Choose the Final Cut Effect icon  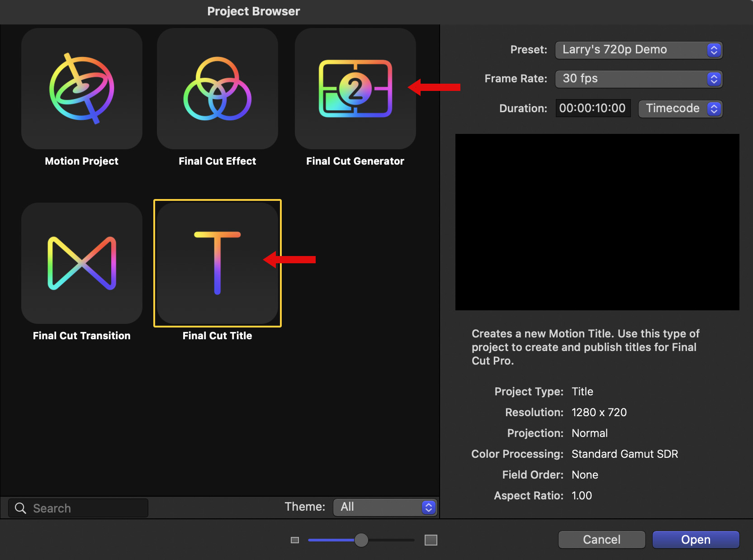tap(218, 89)
